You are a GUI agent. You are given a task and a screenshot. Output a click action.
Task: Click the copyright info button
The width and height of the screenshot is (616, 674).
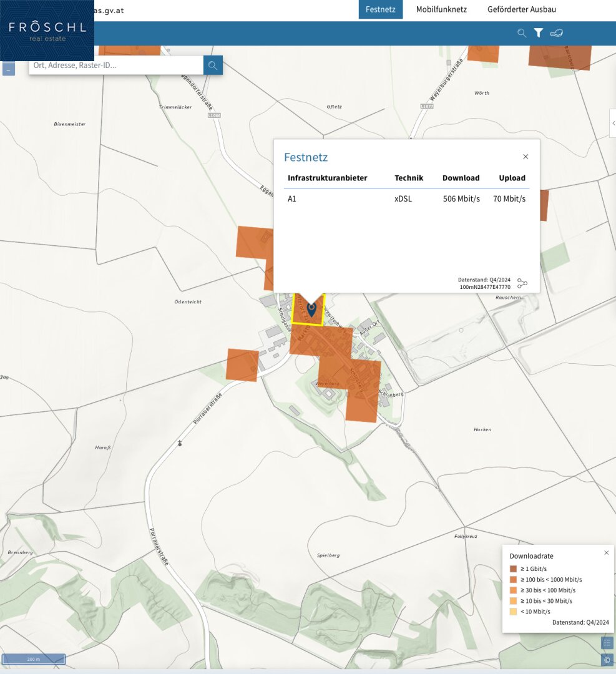607,660
